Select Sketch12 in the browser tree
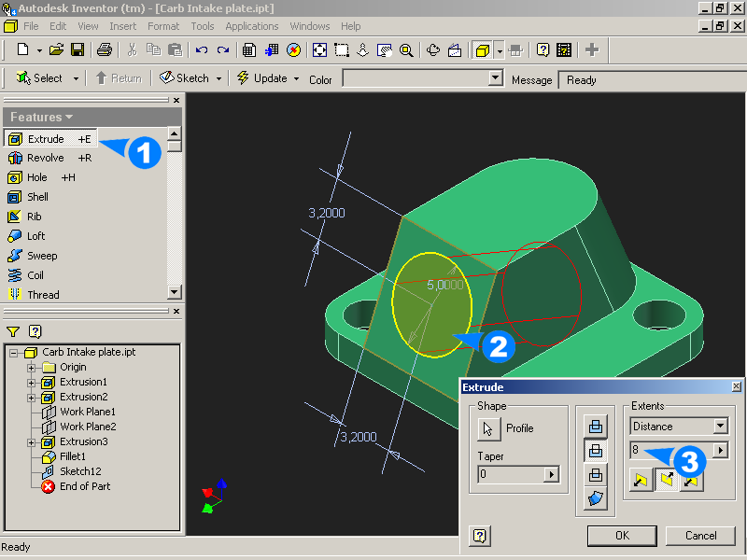Screen dimensions: 747x560 tap(79, 471)
